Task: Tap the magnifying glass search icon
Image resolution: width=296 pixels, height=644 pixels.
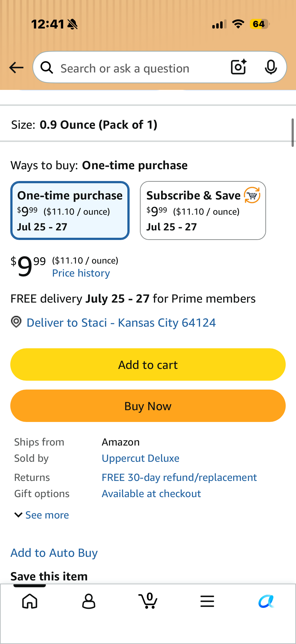Action: point(47,68)
